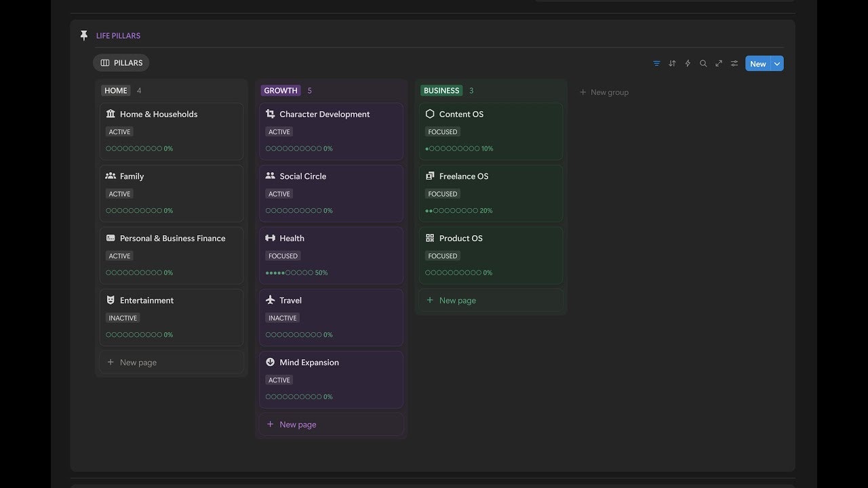Click the INACTIVE status tag on Entertainment
This screenshot has width=868, height=488.
click(123, 318)
